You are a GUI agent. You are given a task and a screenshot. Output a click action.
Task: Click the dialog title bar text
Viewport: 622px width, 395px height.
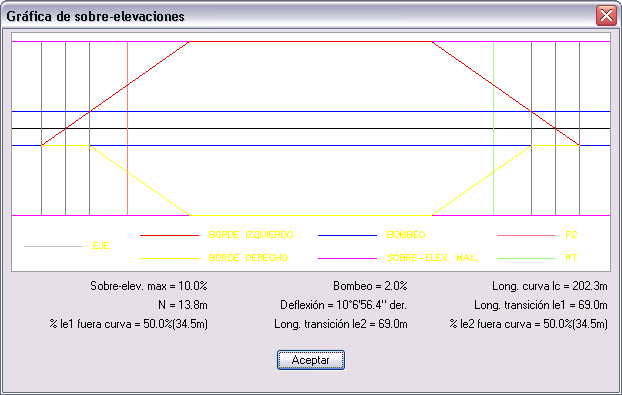pos(96,16)
